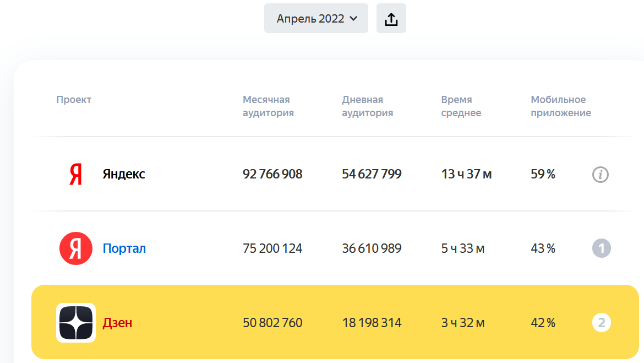This screenshot has width=644, height=363.
Task: Sort by Месячная аудитория column header
Action: pyautogui.click(x=268, y=106)
